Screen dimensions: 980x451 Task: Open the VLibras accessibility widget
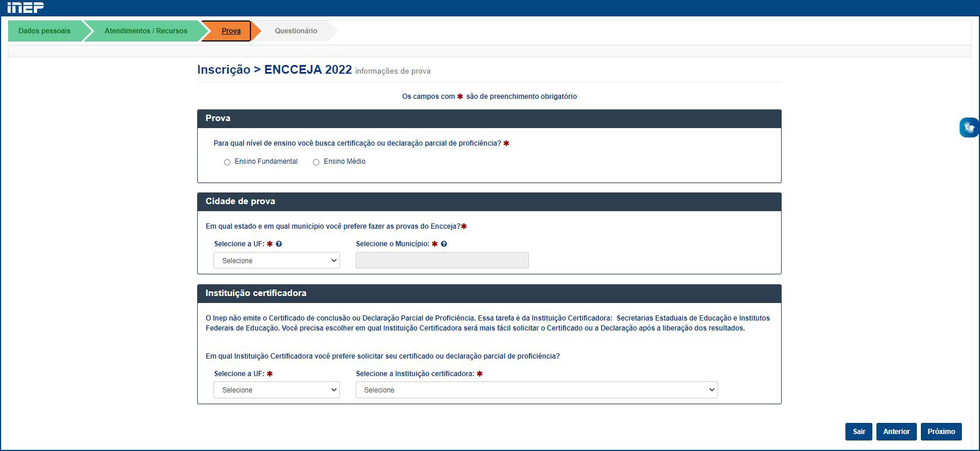click(x=969, y=127)
